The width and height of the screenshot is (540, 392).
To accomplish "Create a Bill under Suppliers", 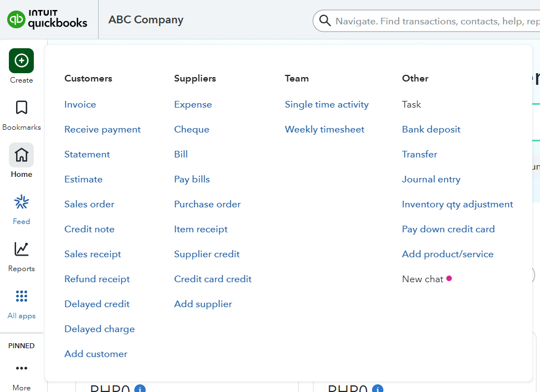I will pyautogui.click(x=181, y=154).
